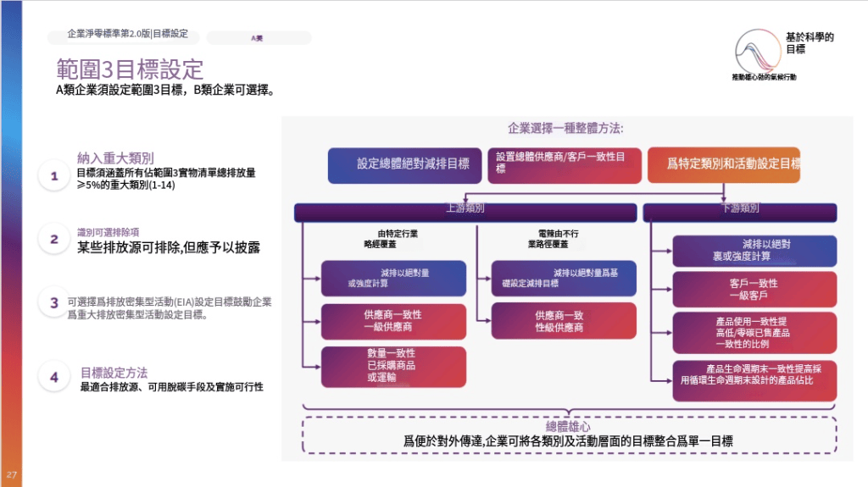This screenshot has width=868, height=487.
Task: Click the 上游類別 header bar
Action: [465, 212]
